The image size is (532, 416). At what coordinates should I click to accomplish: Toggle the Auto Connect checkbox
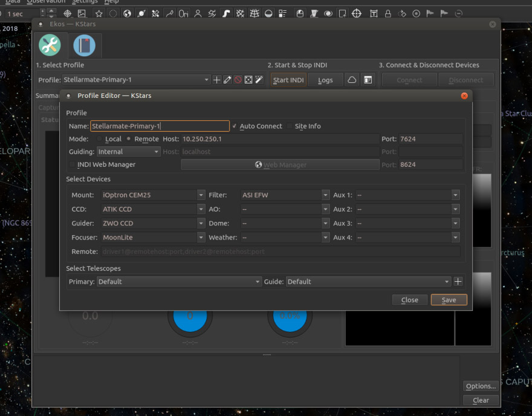pyautogui.click(x=235, y=126)
